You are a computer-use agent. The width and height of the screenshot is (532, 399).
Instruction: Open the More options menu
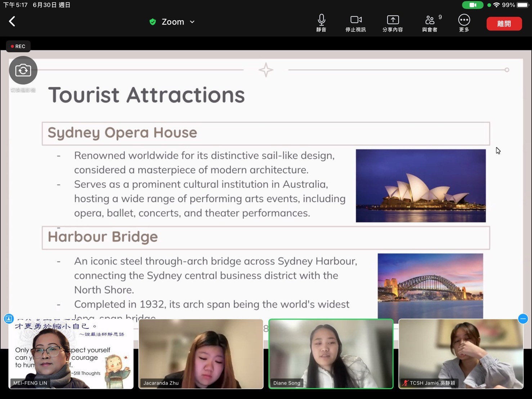click(464, 23)
